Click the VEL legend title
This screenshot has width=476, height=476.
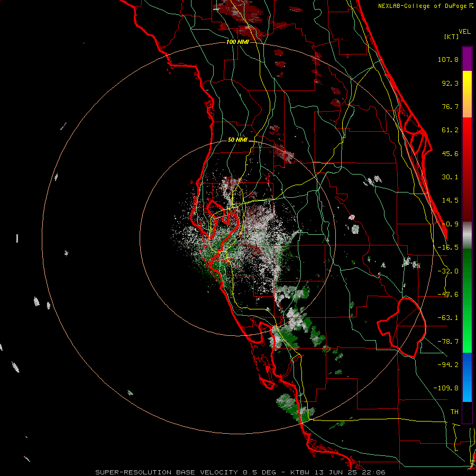click(464, 32)
